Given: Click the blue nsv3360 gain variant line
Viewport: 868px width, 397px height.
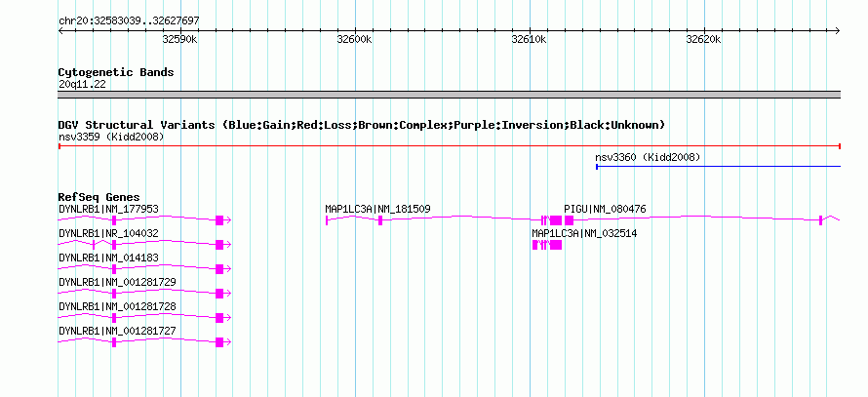Looking at the screenshot, I should 718,166.
